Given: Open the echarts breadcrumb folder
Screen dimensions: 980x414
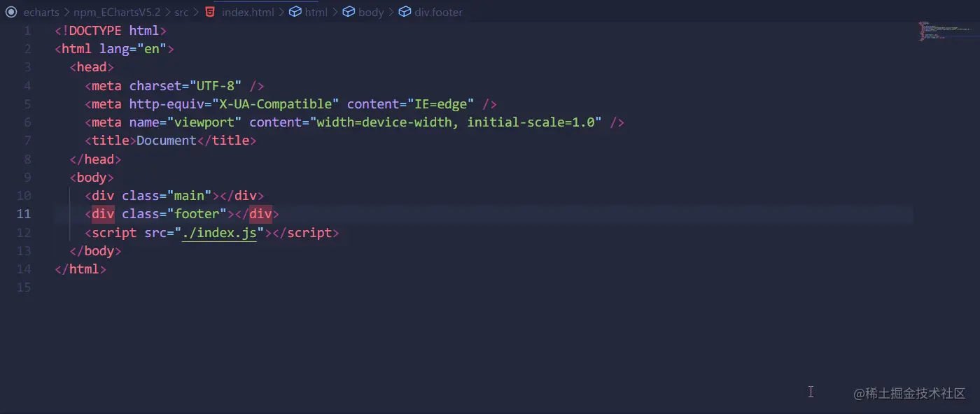Looking at the screenshot, I should click(41, 12).
